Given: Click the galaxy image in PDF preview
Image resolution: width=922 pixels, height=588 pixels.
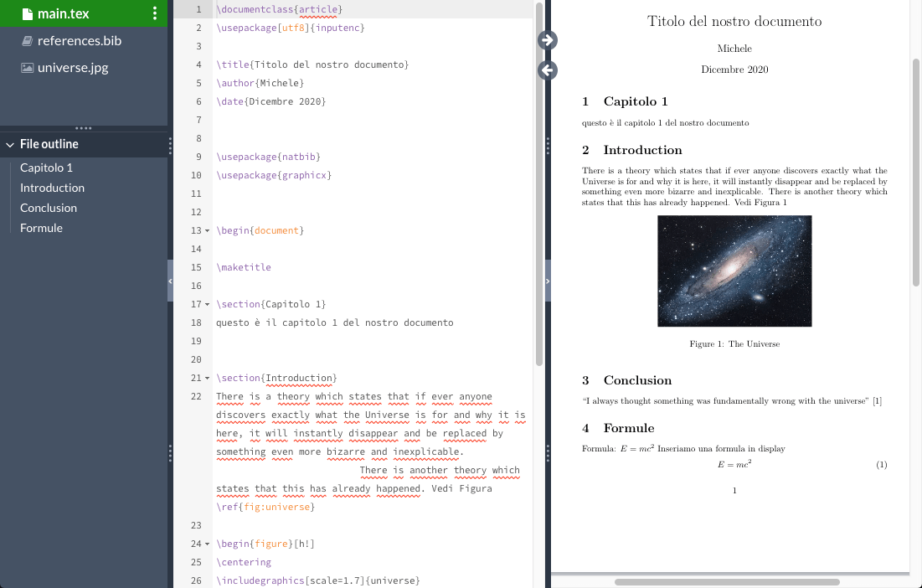Looking at the screenshot, I should coord(734,271).
